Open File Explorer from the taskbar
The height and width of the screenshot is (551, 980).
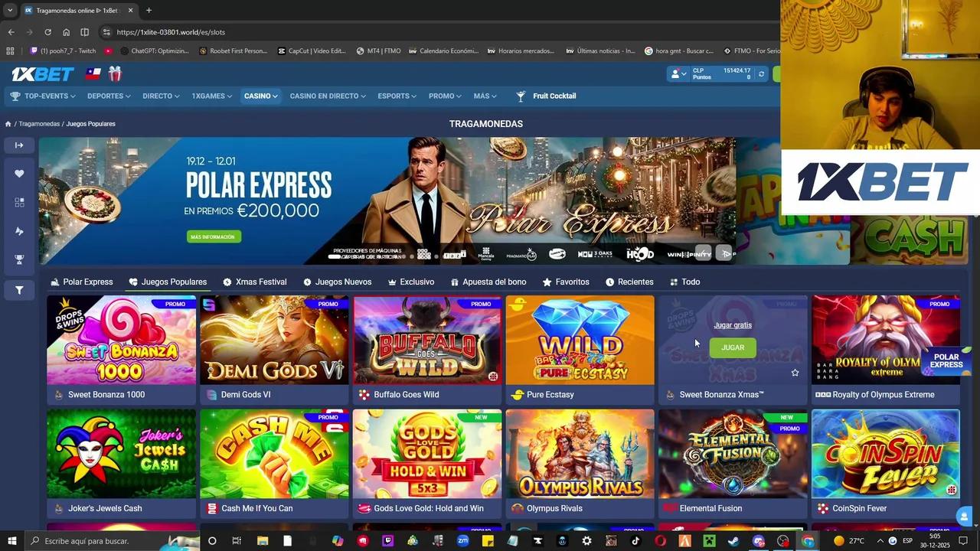tap(263, 541)
